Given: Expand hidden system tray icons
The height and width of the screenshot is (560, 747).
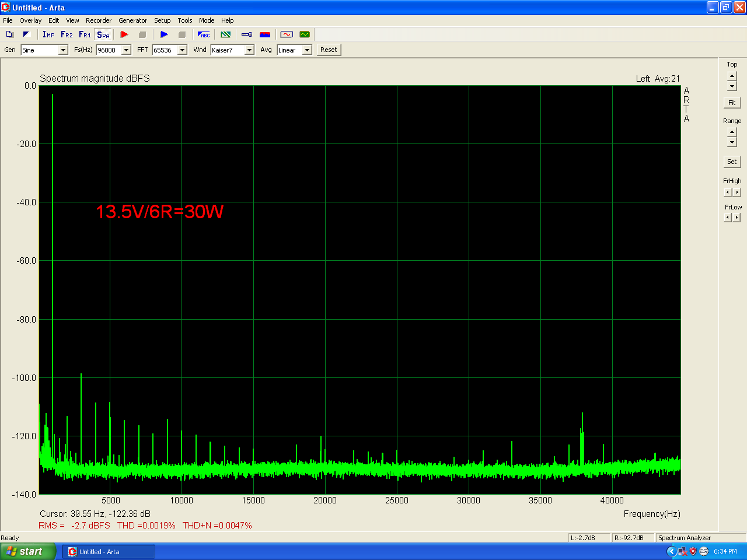Looking at the screenshot, I should click(671, 551).
